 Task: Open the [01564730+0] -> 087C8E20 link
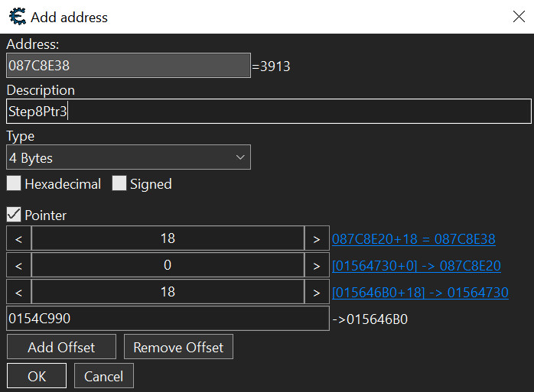pos(416,266)
